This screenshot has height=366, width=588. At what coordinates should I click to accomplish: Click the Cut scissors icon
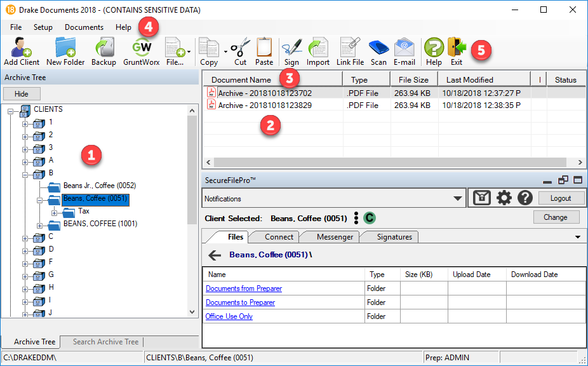[241, 51]
